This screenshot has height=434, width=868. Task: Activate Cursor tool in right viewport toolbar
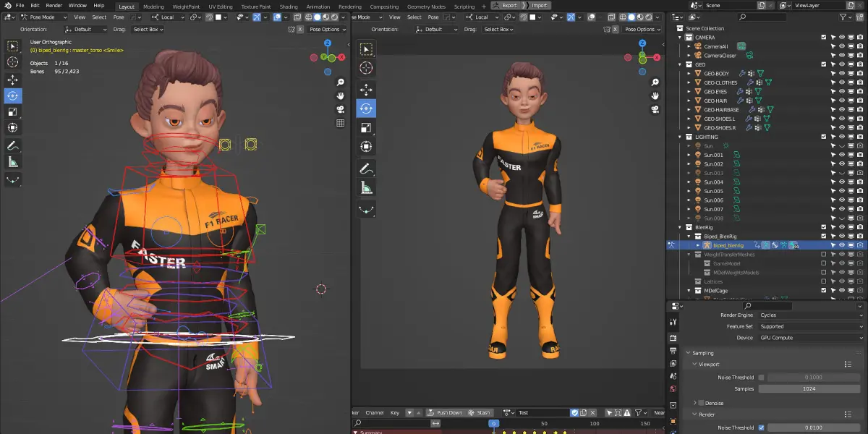coord(367,68)
